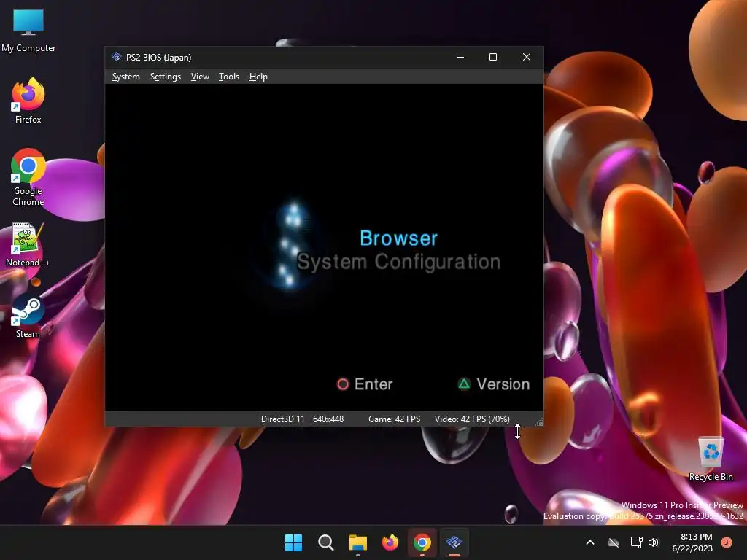This screenshot has height=560, width=747.
Task: Click the Version label in BIOS screen
Action: [503, 384]
